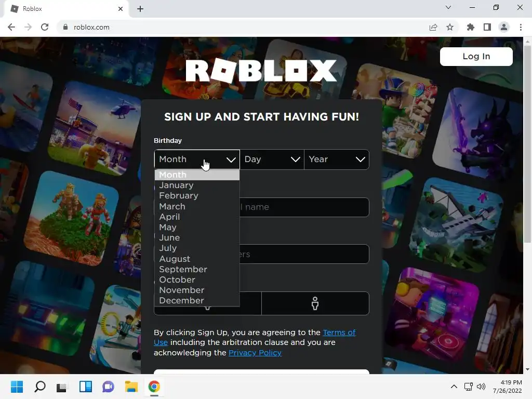Choose June from the list

197,238
